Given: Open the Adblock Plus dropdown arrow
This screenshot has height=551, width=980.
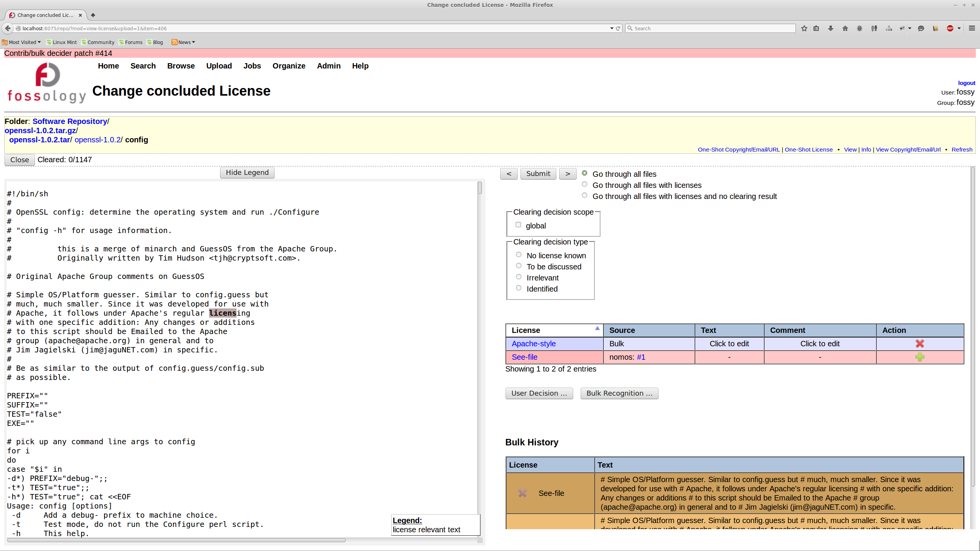Looking at the screenshot, I should (959, 28).
